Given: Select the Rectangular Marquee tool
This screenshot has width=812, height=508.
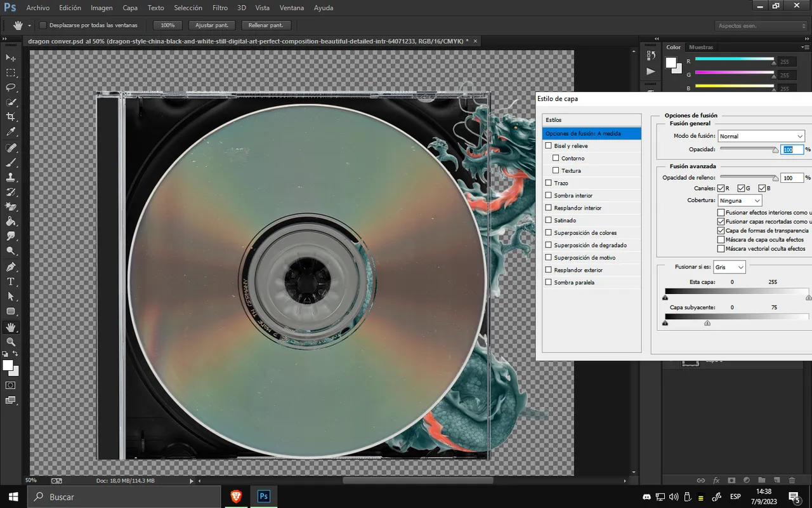Looking at the screenshot, I should (11, 73).
